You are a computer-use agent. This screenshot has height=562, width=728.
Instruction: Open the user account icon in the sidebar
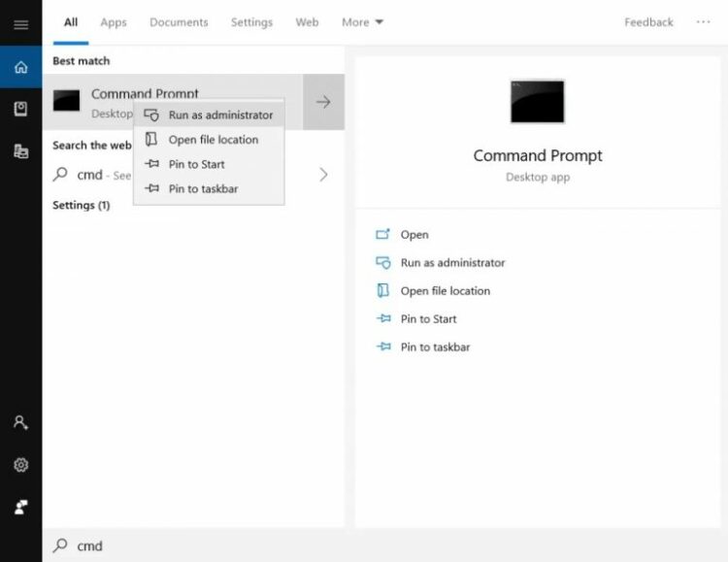(21, 422)
